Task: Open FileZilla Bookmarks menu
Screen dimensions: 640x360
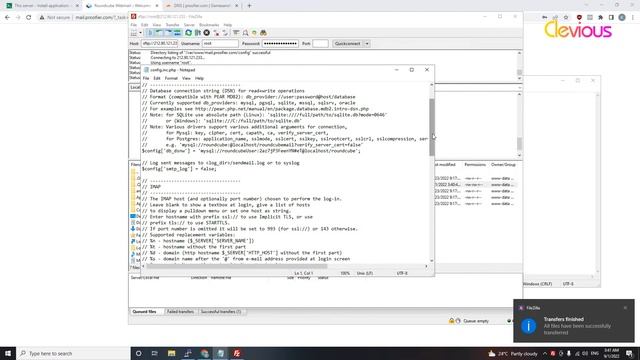Action: (x=209, y=25)
